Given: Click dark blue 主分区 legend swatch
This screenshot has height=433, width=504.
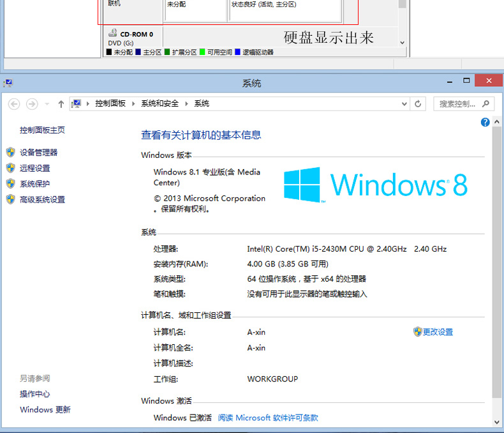Looking at the screenshot, I should click(x=138, y=52).
